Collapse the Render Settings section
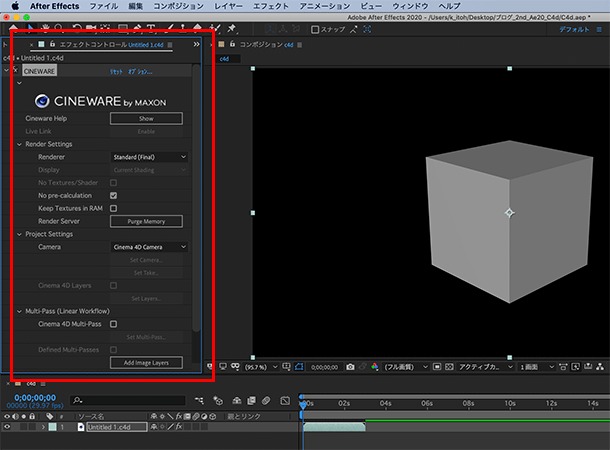Image resolution: width=610 pixels, height=450 pixels. (19, 144)
